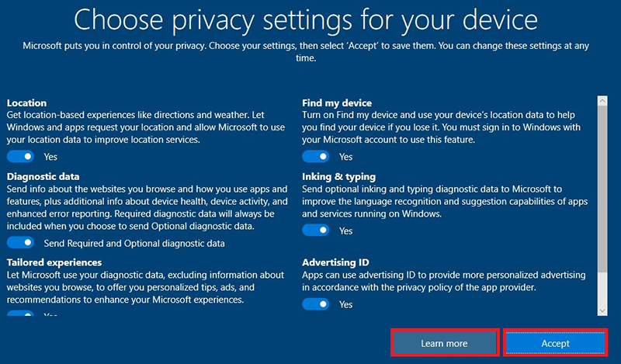The image size is (621, 364).
Task: Click the Accept button
Action: point(555,343)
